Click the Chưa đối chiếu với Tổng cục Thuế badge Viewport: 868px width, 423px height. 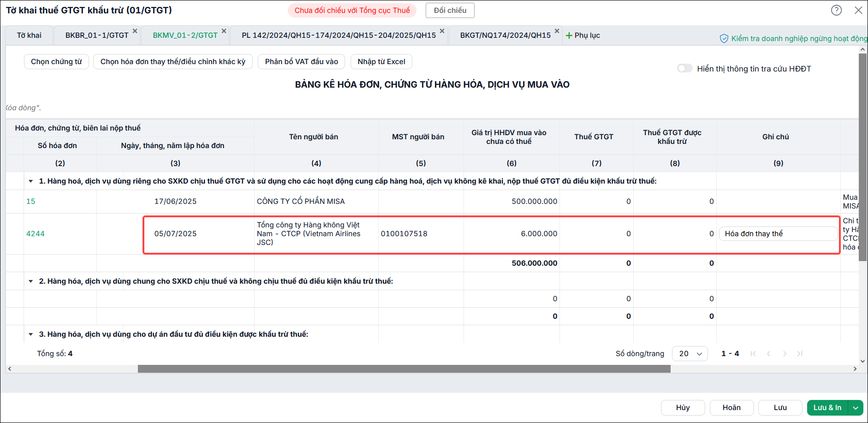coord(352,11)
